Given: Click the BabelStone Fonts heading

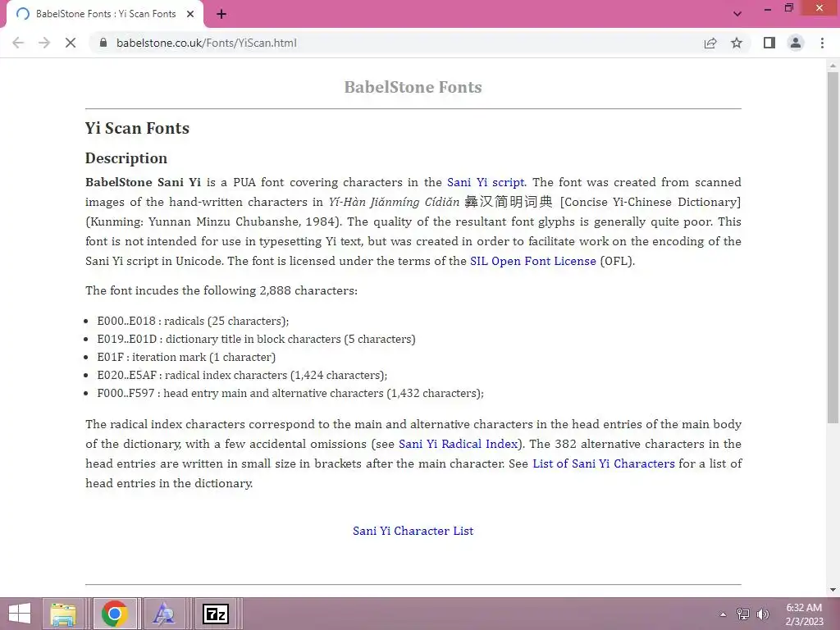Looking at the screenshot, I should click(413, 87).
